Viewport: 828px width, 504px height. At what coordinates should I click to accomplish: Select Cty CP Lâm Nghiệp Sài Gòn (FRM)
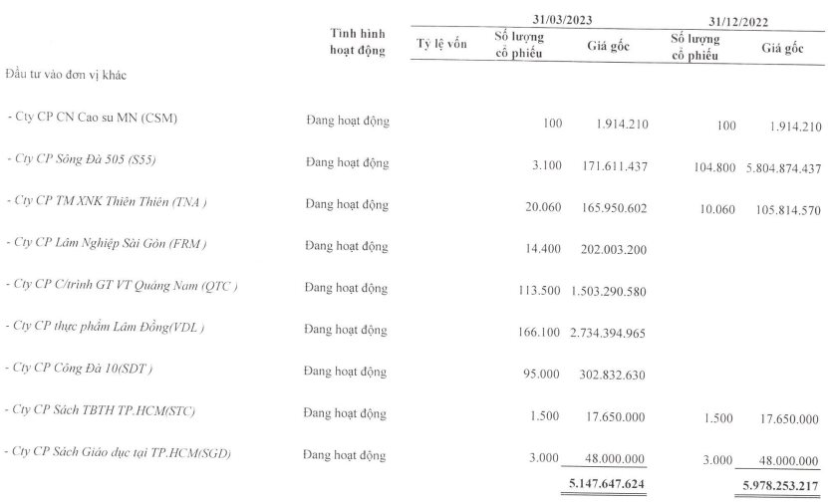tap(107, 243)
